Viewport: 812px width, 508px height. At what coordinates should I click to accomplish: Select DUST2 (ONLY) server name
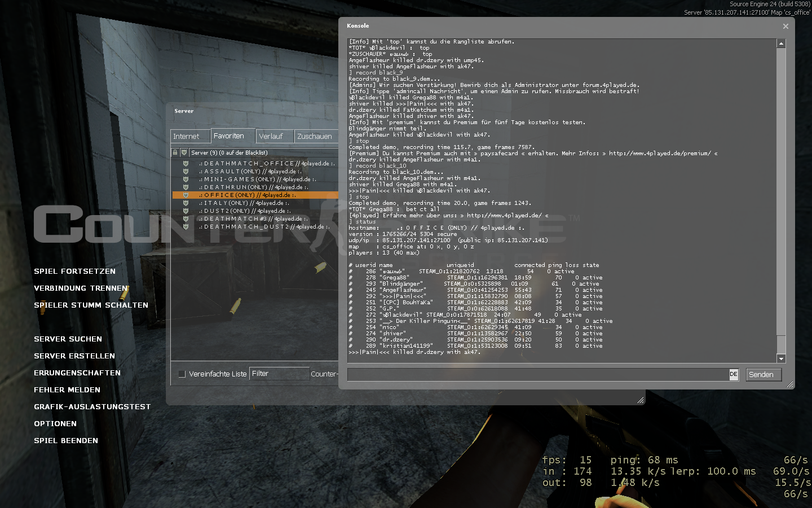point(245,211)
